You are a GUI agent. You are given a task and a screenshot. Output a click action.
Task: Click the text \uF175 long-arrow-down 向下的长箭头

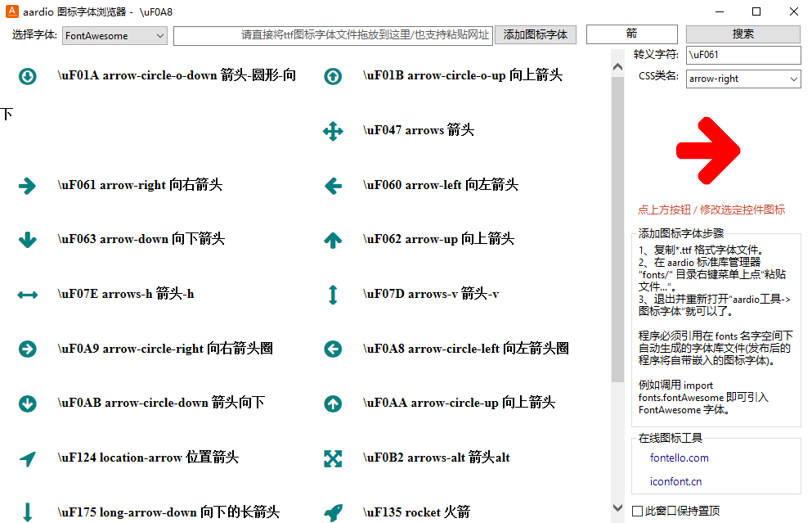(168, 512)
